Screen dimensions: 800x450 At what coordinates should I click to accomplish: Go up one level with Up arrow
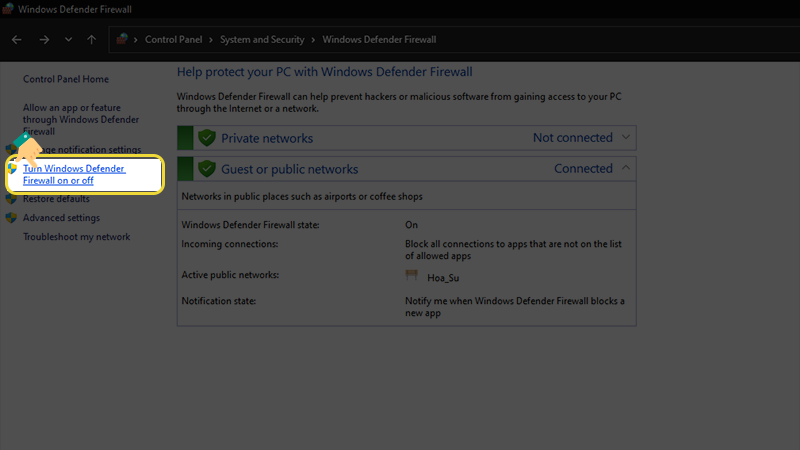92,40
